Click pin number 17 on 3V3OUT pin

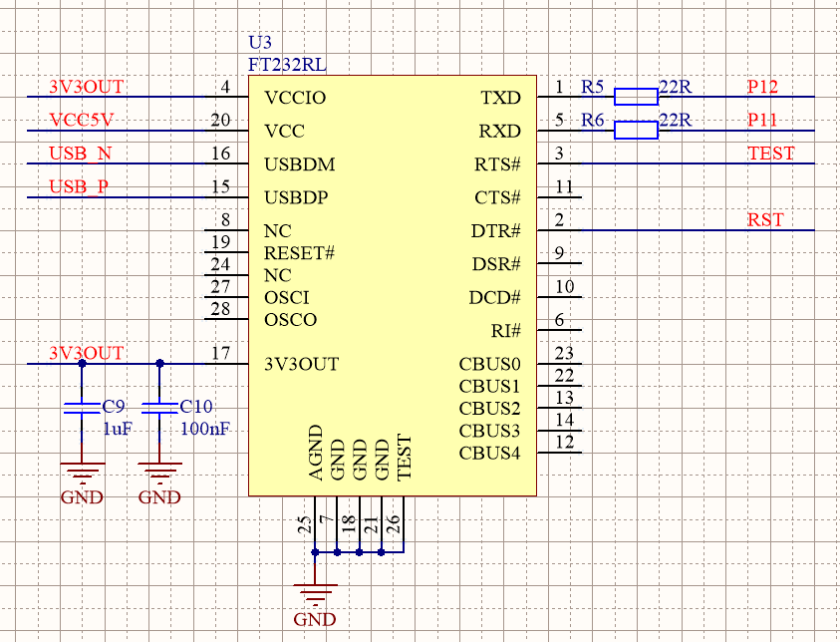[220, 353]
